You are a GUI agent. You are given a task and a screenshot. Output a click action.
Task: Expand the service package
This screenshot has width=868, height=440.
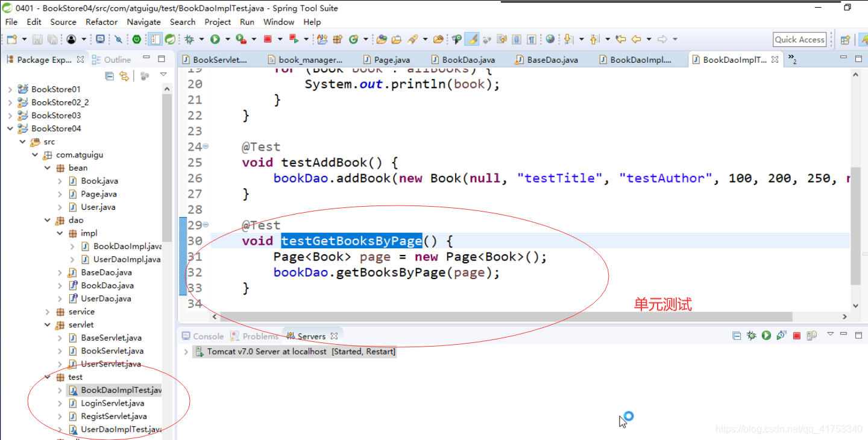(47, 312)
